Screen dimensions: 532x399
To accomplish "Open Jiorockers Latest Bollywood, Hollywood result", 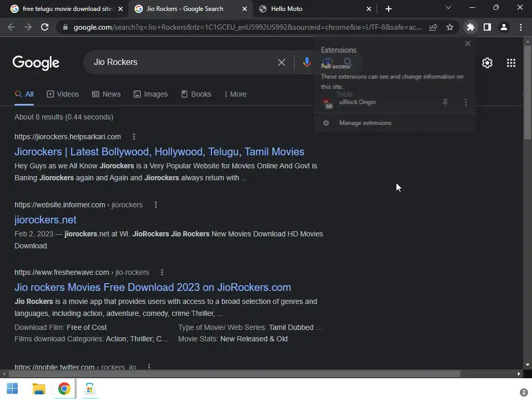I will point(159,152).
